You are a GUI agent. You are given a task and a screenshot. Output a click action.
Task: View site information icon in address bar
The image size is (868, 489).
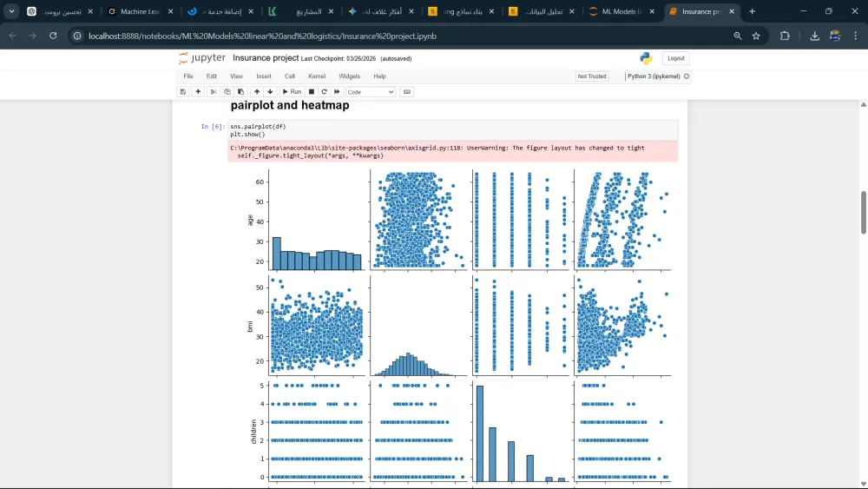[x=77, y=36]
